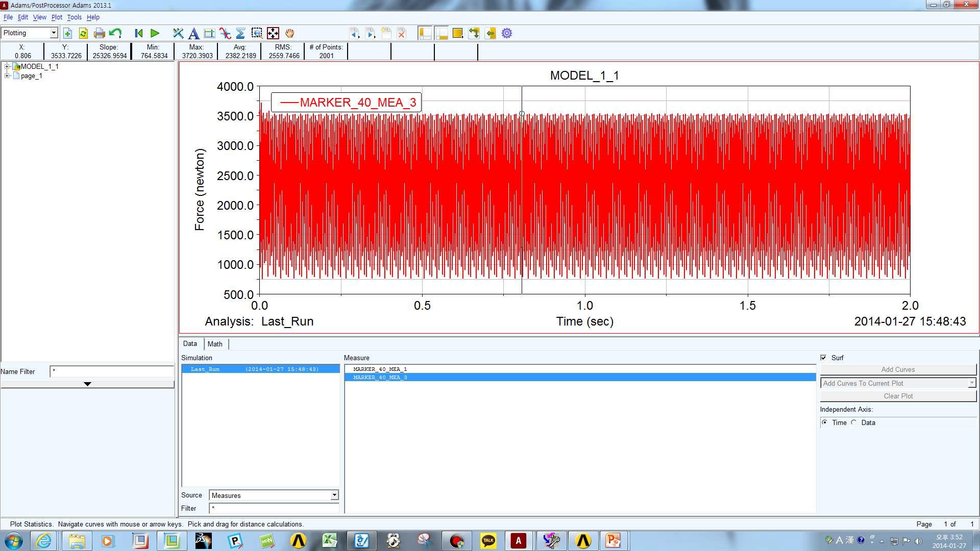Toggle the Surf checkbox
The height and width of the screenshot is (551, 980).
pyautogui.click(x=823, y=358)
